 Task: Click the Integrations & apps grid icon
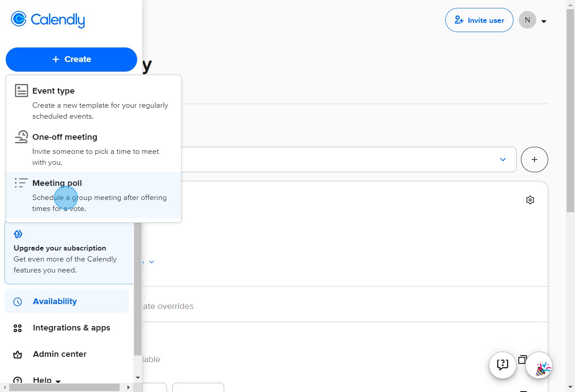(18, 328)
